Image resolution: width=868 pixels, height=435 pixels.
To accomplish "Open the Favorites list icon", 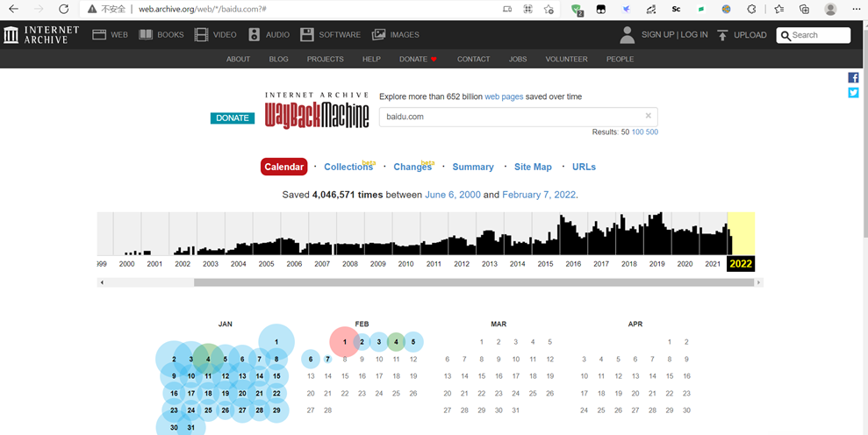I will (779, 9).
